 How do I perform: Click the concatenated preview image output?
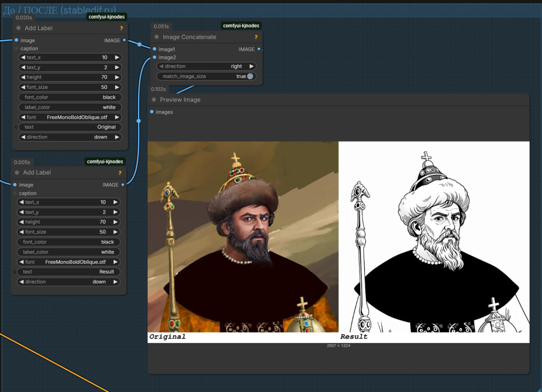click(x=338, y=242)
